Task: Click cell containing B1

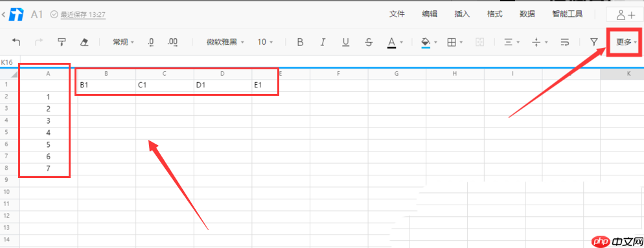Action: click(106, 85)
